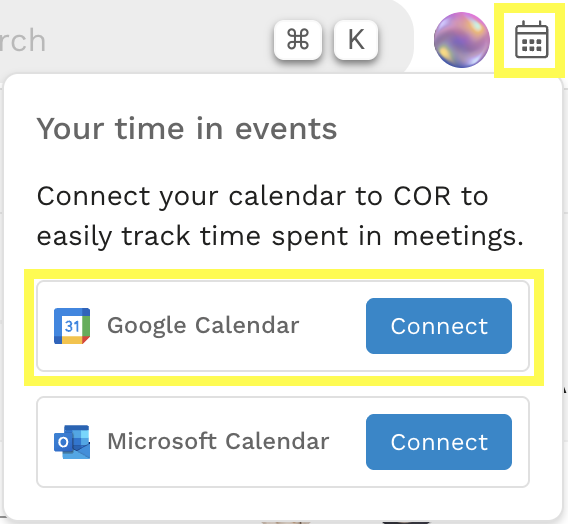Screen dimensions: 568x524
Task: Click the "easily track time spent in meetings" line
Action: pos(280,236)
